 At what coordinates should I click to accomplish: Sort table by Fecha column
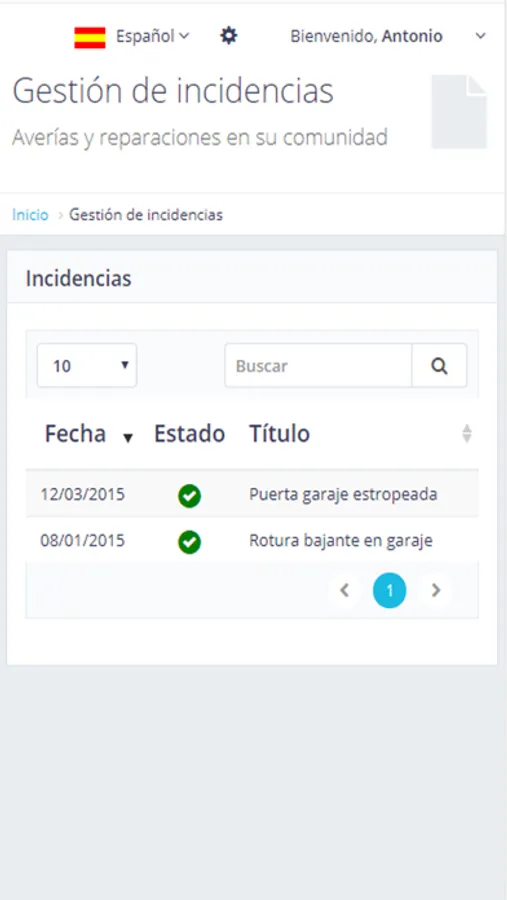pyautogui.click(x=88, y=434)
